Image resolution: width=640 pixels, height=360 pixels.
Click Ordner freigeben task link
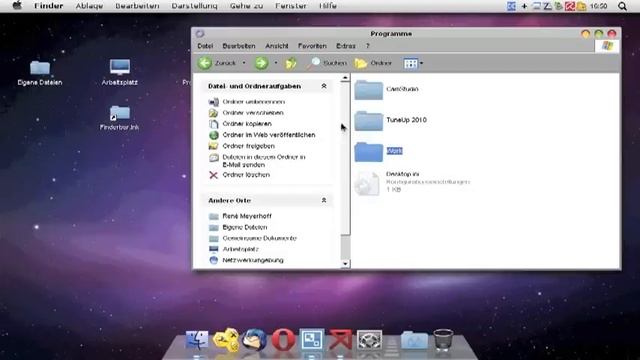pyautogui.click(x=248, y=146)
